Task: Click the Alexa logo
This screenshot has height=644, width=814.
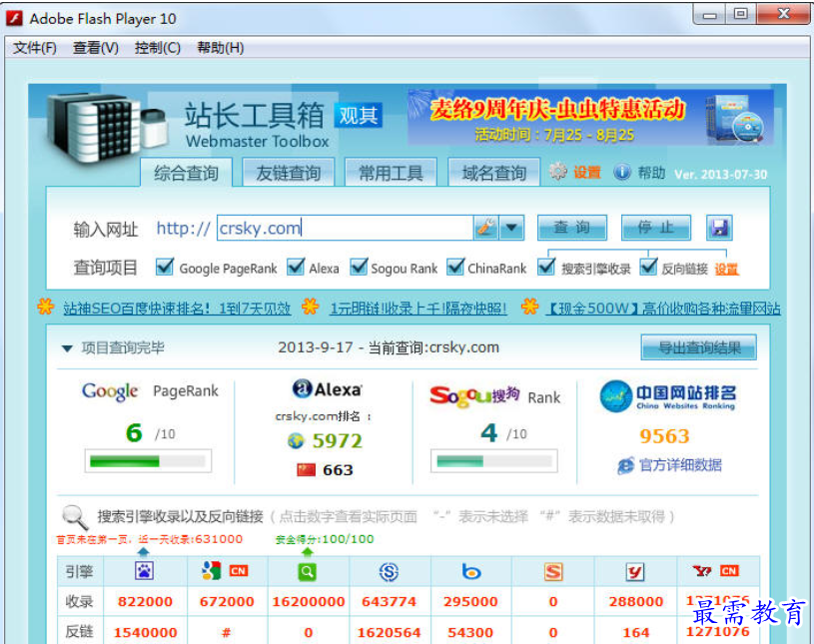Action: [327, 388]
